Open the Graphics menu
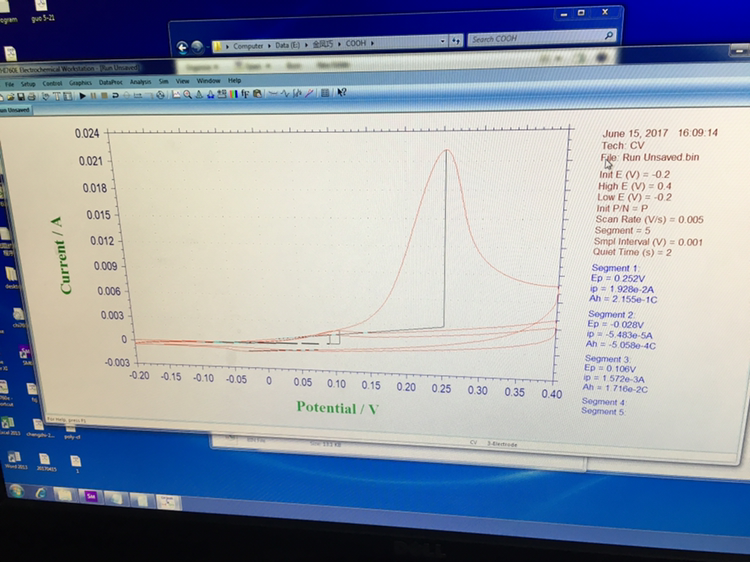The height and width of the screenshot is (562, 750). (80, 83)
